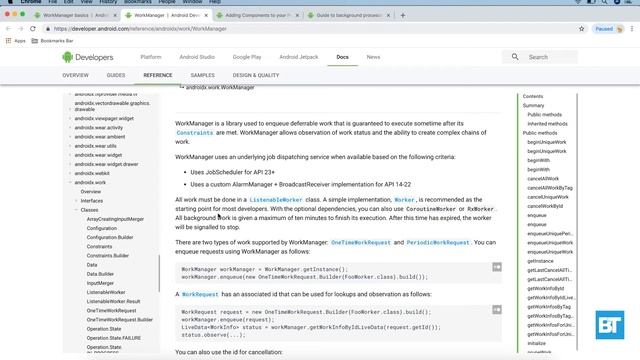Reload the page with refresh icon
This screenshot has height=360, width=640.
coord(33,29)
